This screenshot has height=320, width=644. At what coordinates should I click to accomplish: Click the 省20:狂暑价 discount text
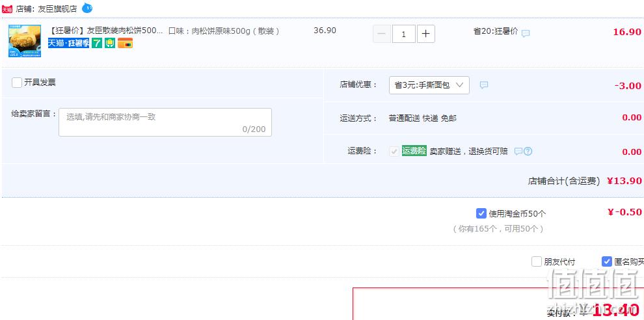point(496,31)
